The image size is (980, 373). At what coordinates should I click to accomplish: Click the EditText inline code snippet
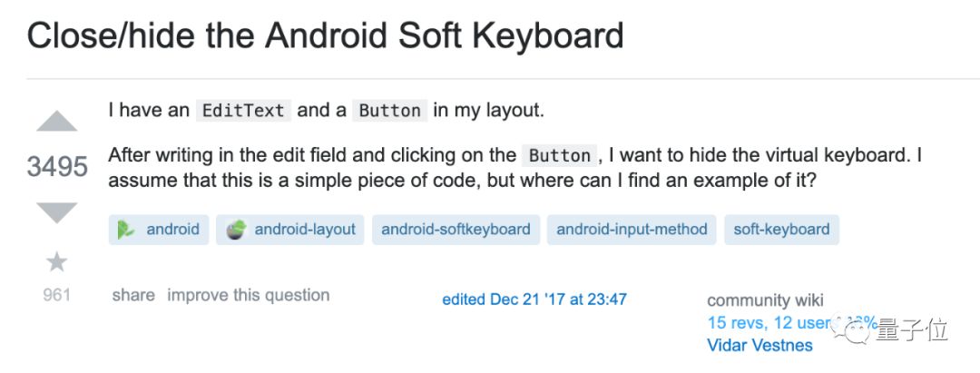(x=243, y=111)
